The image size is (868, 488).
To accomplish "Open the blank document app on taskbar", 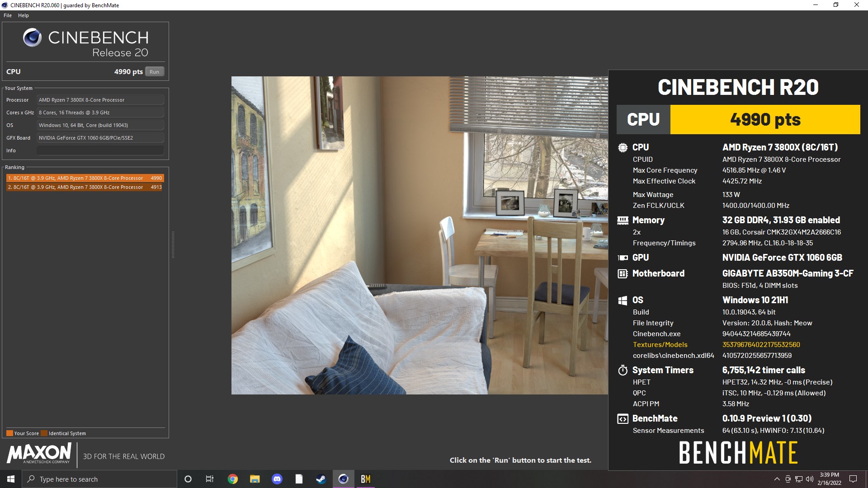I will click(299, 479).
